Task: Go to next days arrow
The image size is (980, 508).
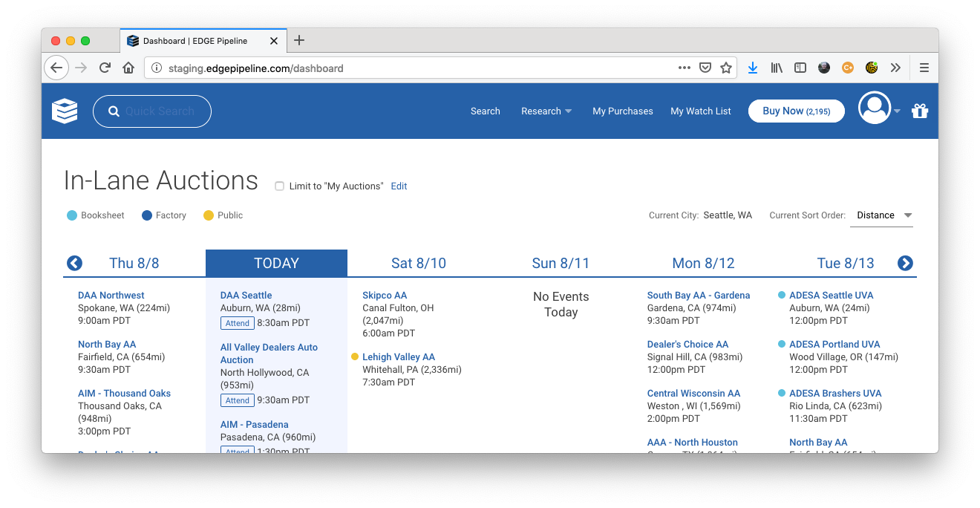Action: click(x=905, y=263)
